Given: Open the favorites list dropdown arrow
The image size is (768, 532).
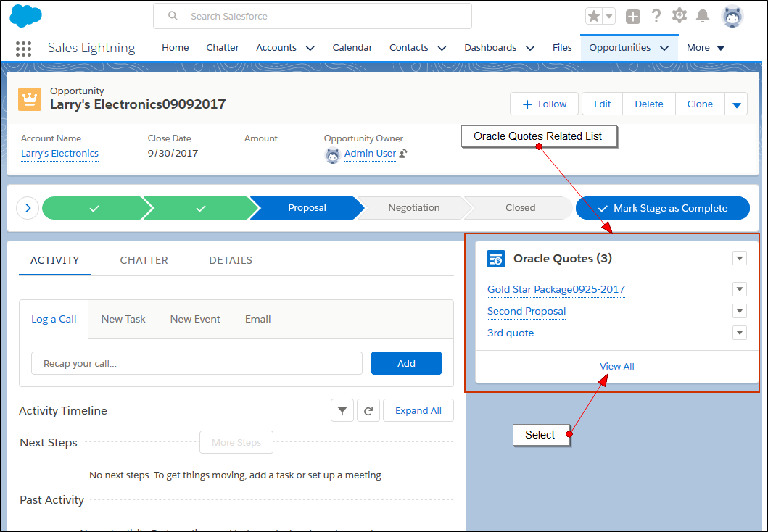Looking at the screenshot, I should pyautogui.click(x=609, y=16).
